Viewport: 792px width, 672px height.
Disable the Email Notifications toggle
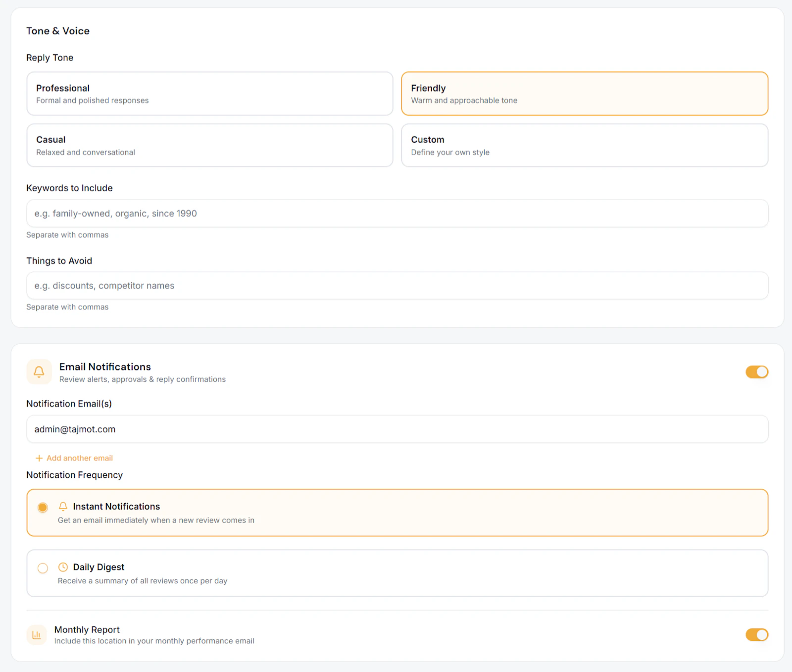pyautogui.click(x=756, y=372)
